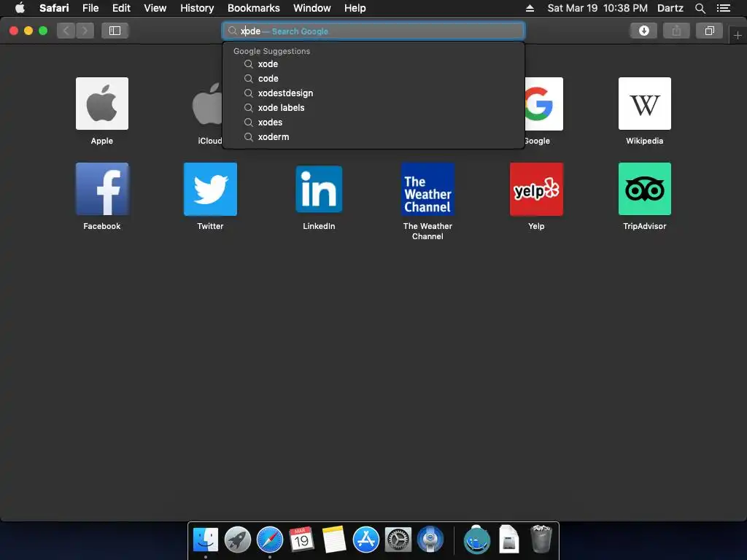Image resolution: width=747 pixels, height=560 pixels.
Task: Toggle the Safari sidebar button
Action: point(115,31)
